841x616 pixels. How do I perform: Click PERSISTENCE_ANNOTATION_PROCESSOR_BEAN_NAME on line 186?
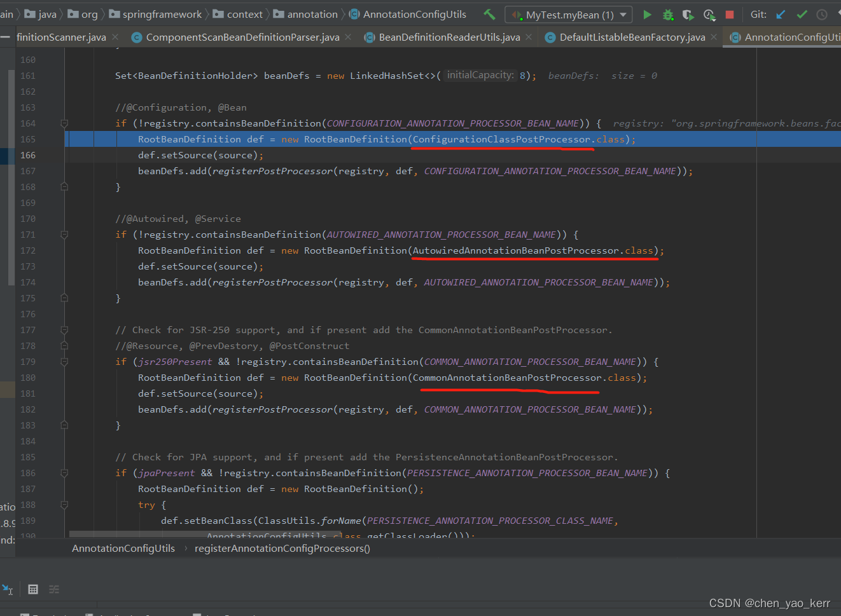(x=527, y=473)
